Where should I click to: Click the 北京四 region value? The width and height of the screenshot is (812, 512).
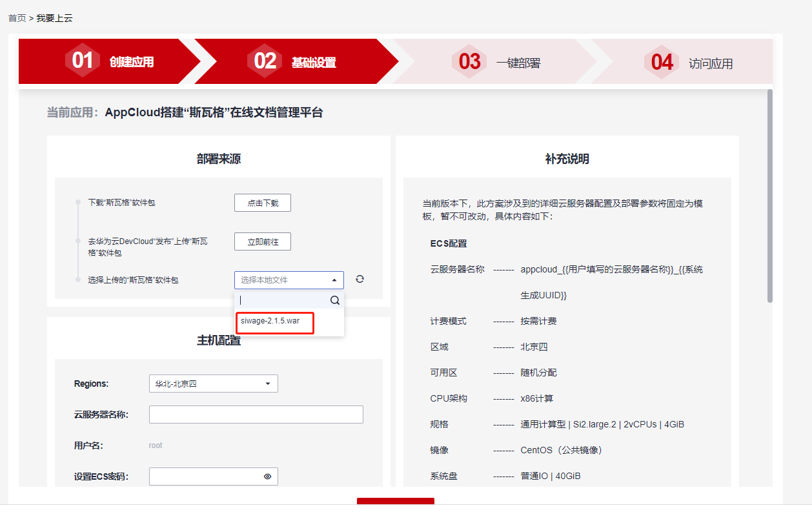(534, 347)
